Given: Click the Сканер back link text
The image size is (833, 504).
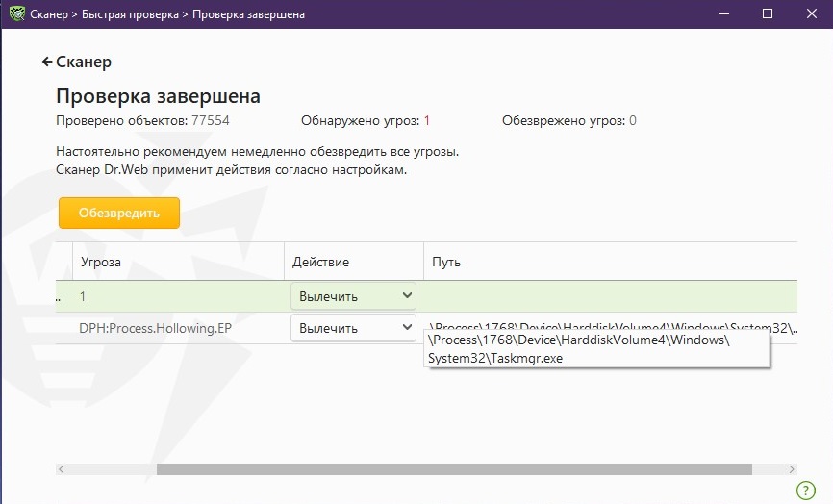Looking at the screenshot, I should pos(84,62).
